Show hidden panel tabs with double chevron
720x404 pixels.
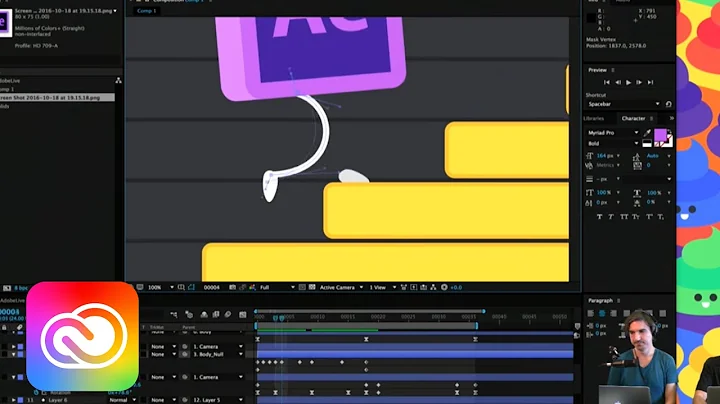pyautogui.click(x=671, y=118)
